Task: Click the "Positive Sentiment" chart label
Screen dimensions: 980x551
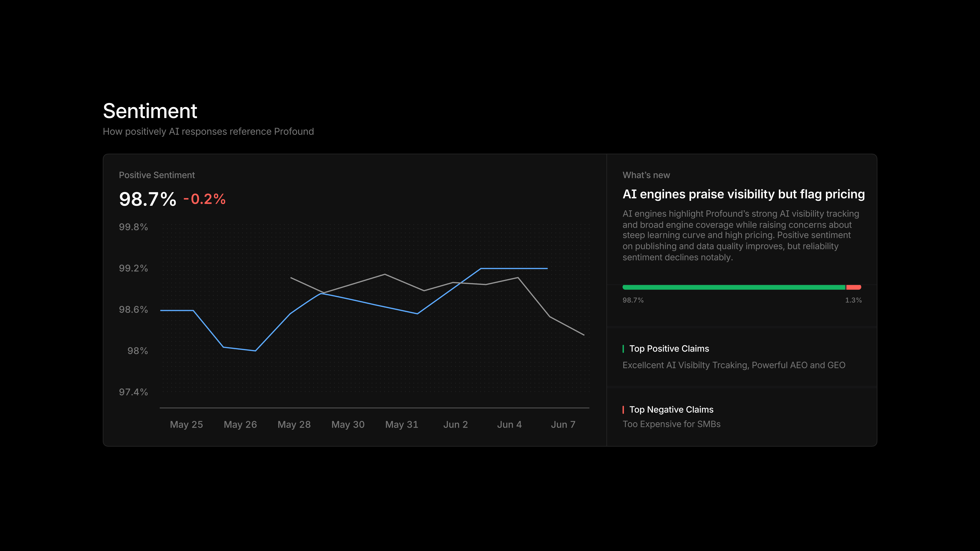Action: point(157,175)
